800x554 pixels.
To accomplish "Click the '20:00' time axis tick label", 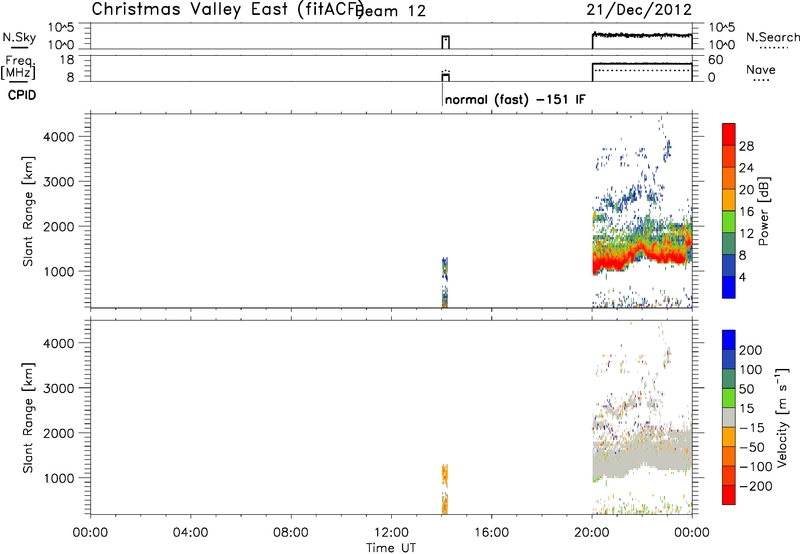I will [x=591, y=533].
